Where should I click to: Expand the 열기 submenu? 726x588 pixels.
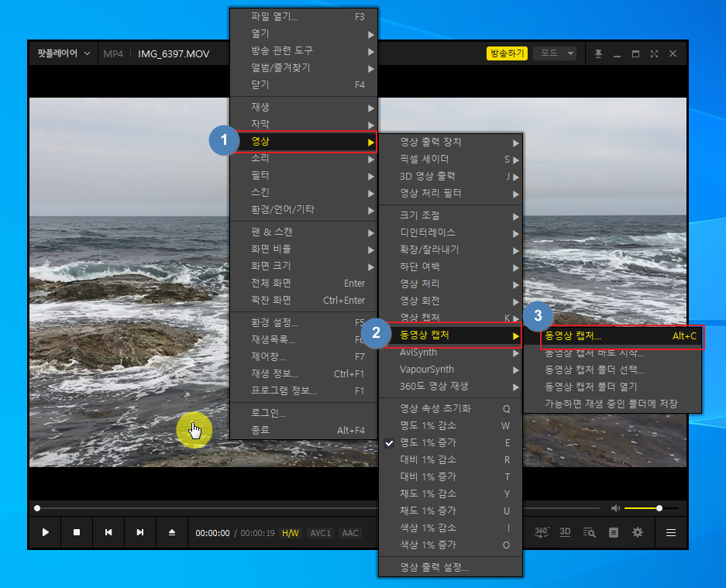click(x=304, y=34)
